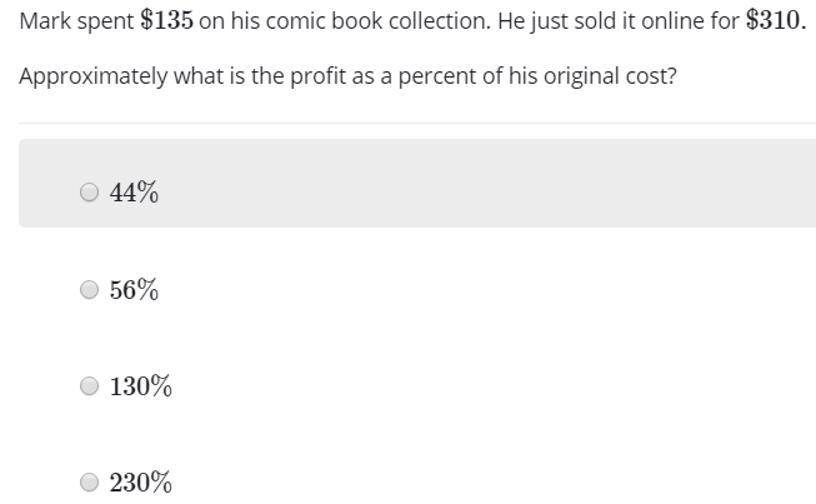Mark the 230% radio button
This screenshot has height=504, width=816.
[x=89, y=482]
